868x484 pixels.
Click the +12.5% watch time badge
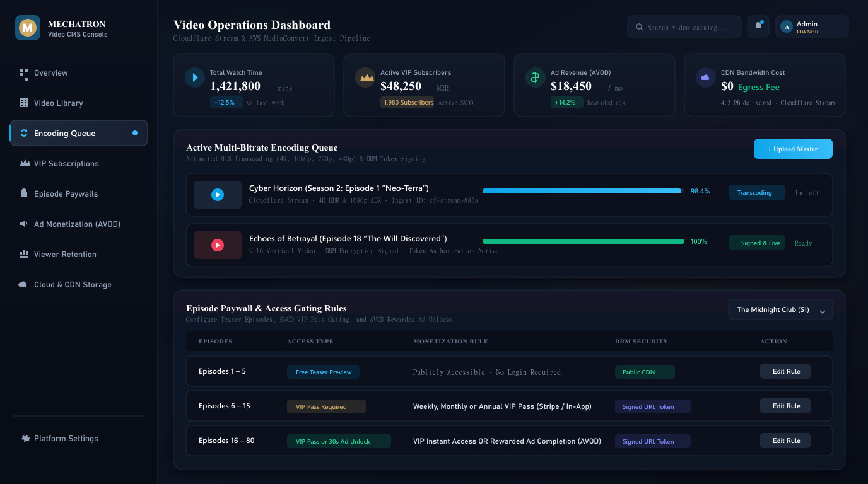tap(226, 102)
